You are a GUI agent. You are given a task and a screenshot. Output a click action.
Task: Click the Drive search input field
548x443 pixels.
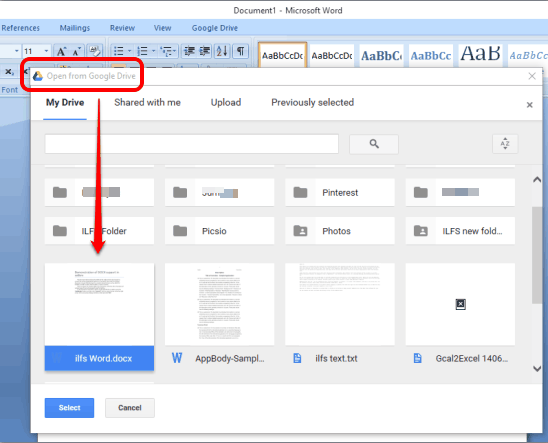click(192, 144)
